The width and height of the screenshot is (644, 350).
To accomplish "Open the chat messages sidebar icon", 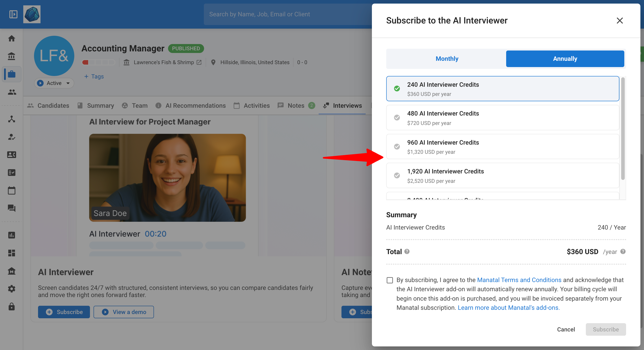I will [11, 208].
